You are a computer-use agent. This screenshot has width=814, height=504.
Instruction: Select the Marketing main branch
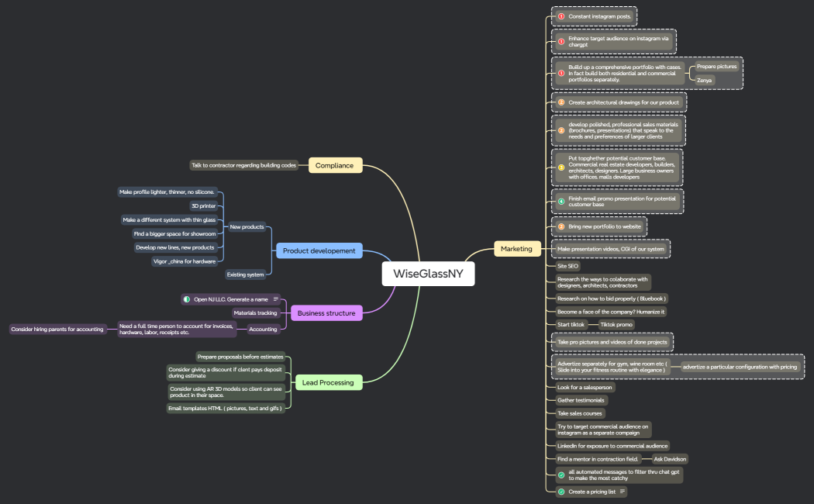tap(516, 249)
